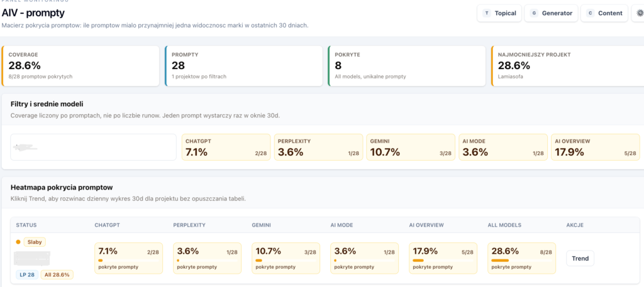Open the Topical button
Screen dimensions: 644x287
tap(499, 13)
